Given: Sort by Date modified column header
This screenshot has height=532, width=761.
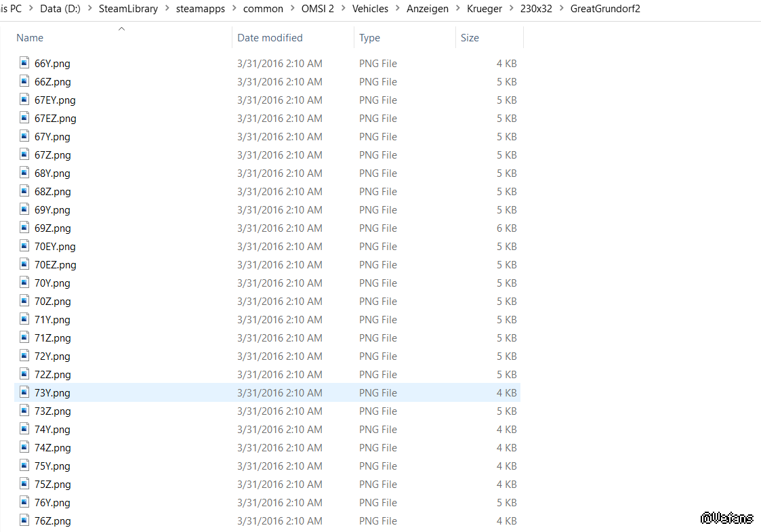Looking at the screenshot, I should click(270, 38).
